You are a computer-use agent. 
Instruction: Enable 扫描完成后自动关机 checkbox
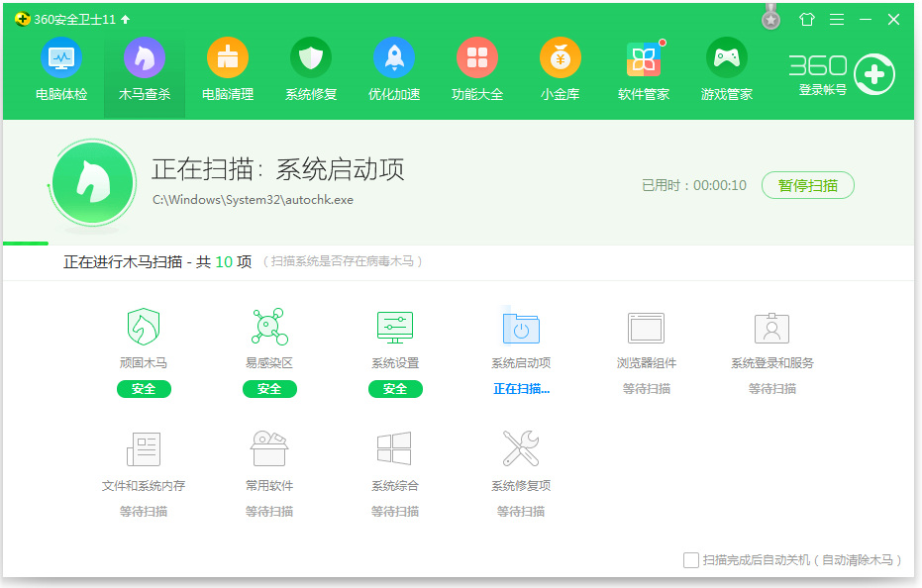point(691,560)
